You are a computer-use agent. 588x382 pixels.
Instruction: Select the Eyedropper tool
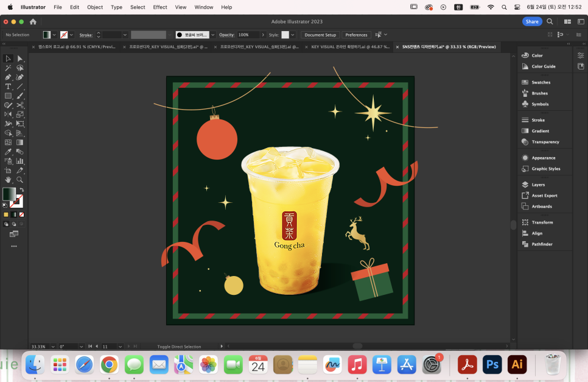click(8, 152)
